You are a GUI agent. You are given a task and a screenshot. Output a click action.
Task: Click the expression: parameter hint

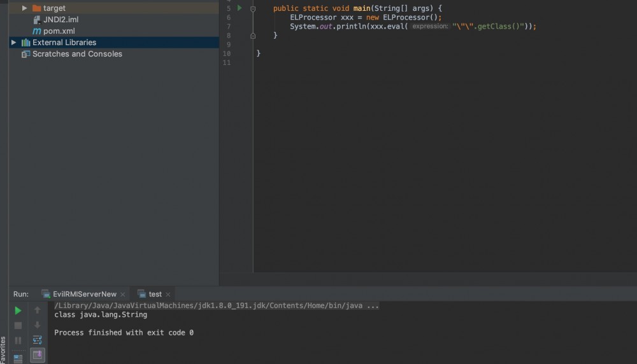tap(430, 26)
